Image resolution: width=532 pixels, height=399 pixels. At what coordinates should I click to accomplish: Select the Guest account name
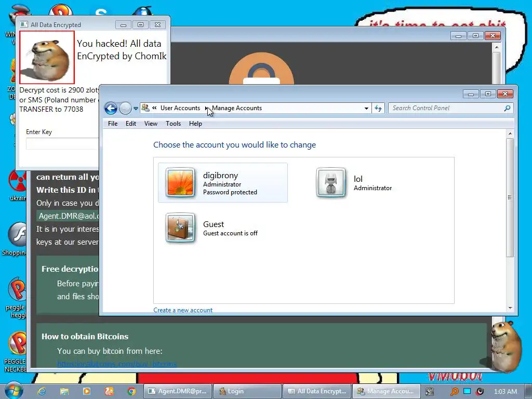click(x=214, y=224)
